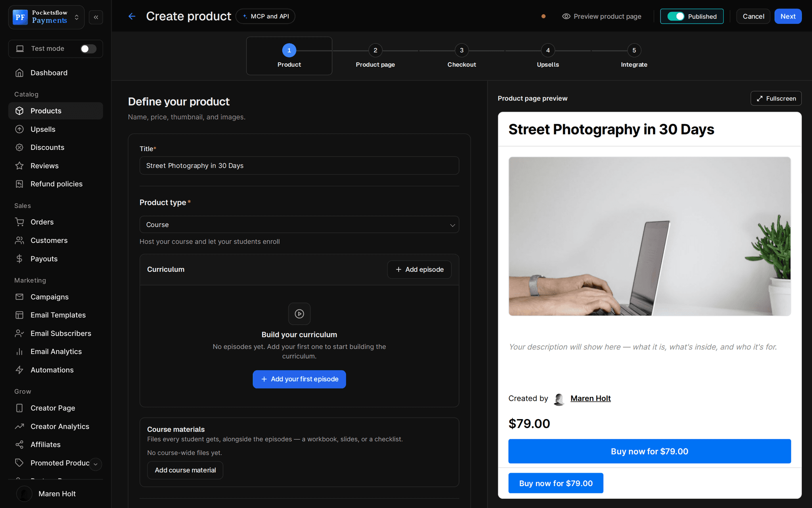Open Maren Holt creator link in preview
Image resolution: width=812 pixels, height=508 pixels.
point(590,398)
